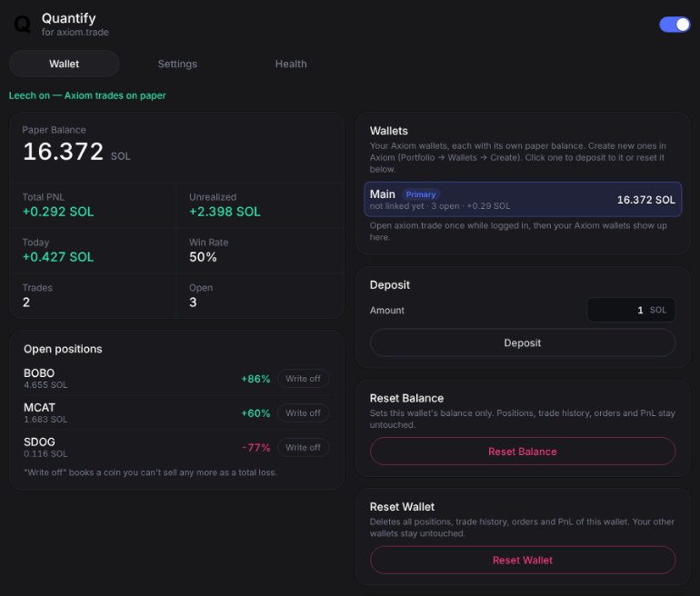Click the 1.683 SOL amount under MCAT
The width and height of the screenshot is (700, 596).
pos(45,420)
